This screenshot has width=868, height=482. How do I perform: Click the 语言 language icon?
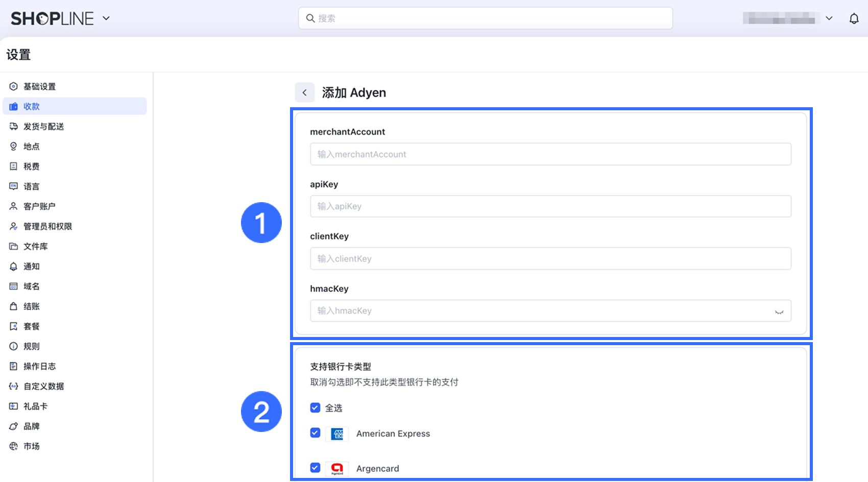[14, 186]
